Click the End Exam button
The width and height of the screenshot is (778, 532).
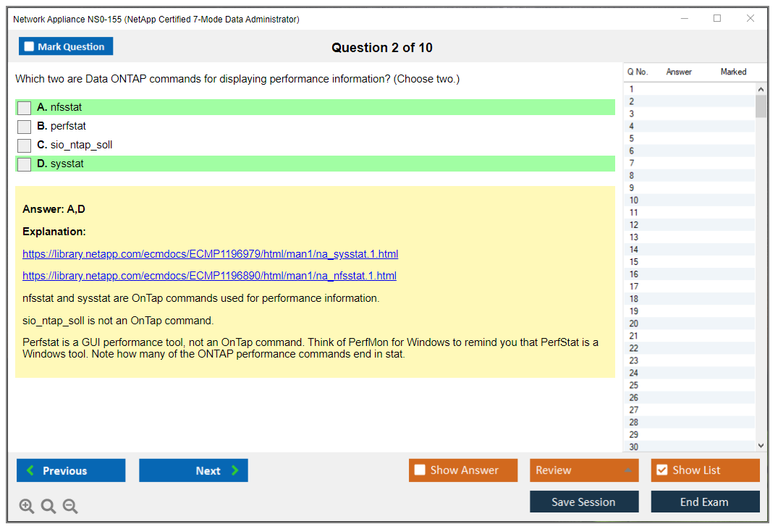[705, 502]
